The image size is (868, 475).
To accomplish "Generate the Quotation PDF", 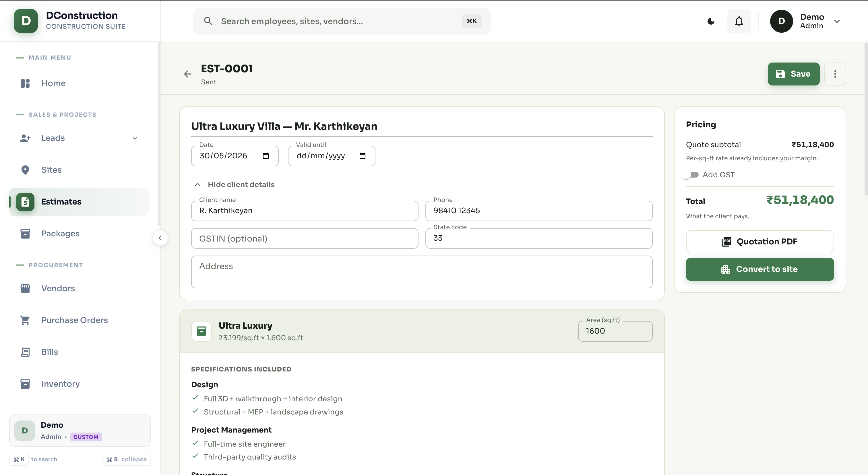I will [759, 242].
